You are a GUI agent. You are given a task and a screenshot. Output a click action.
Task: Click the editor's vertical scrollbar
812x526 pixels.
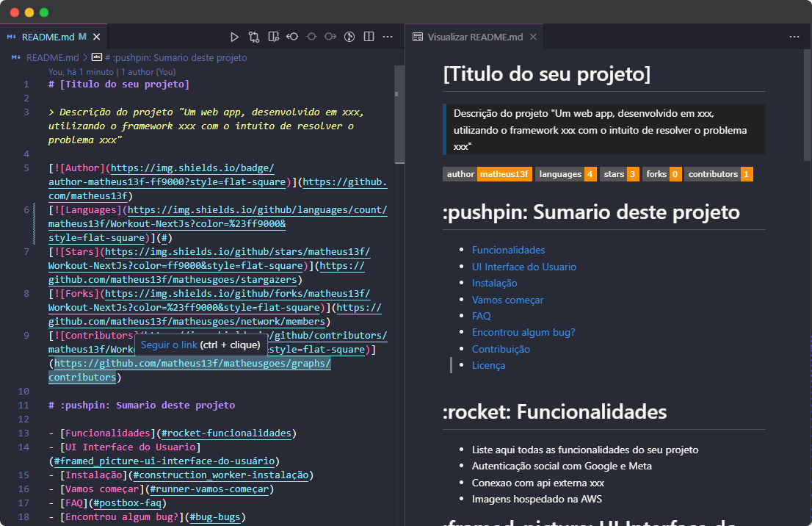coord(399,114)
